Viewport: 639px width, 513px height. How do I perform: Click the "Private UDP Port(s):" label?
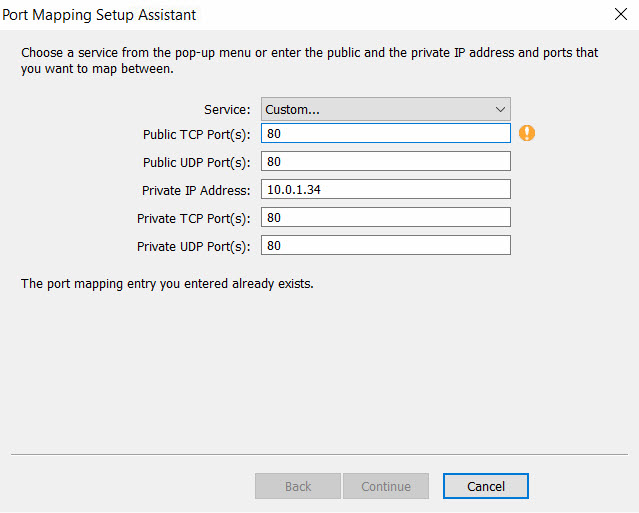(x=194, y=246)
